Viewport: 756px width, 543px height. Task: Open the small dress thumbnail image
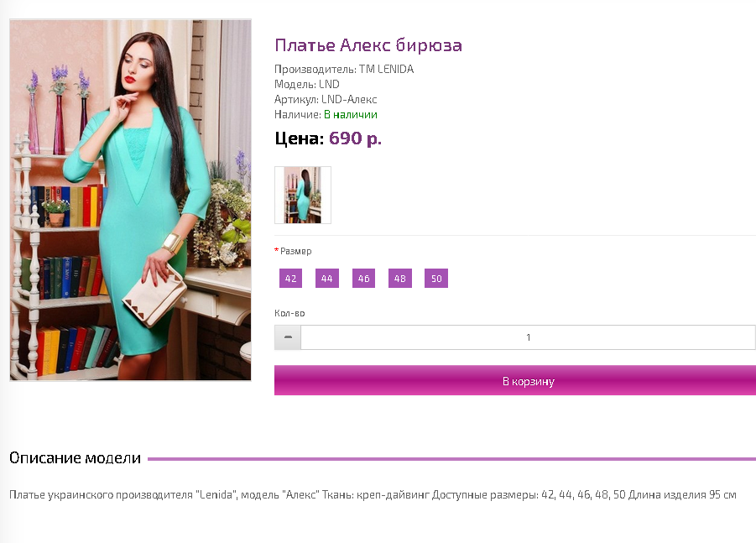click(303, 195)
